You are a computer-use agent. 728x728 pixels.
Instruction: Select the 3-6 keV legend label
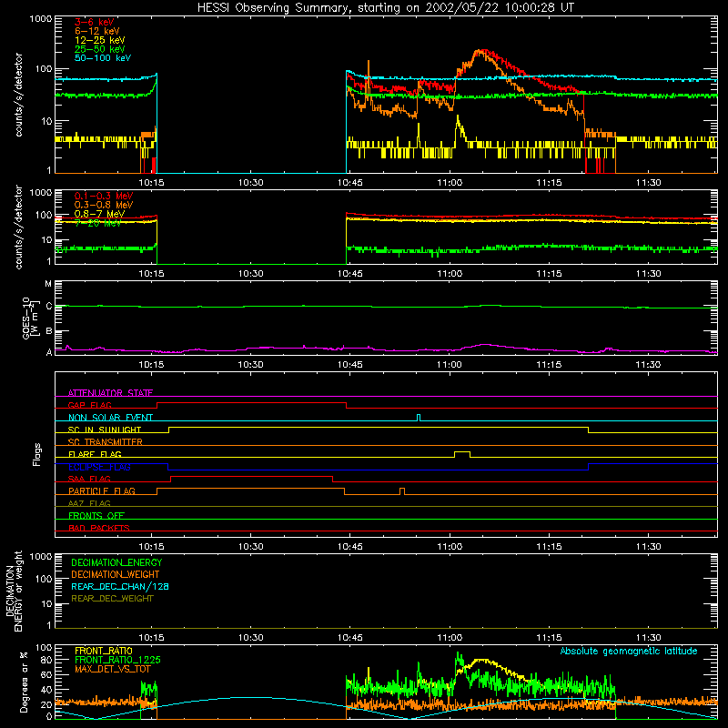94,22
